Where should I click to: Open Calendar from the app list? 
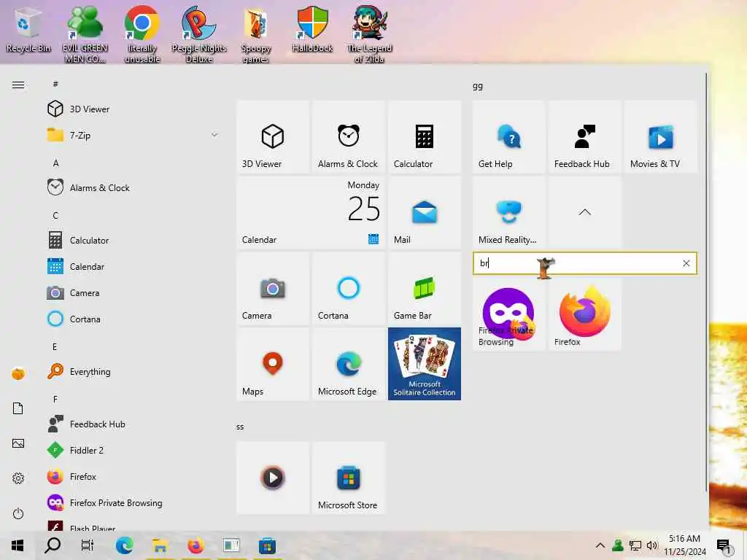tap(133, 266)
